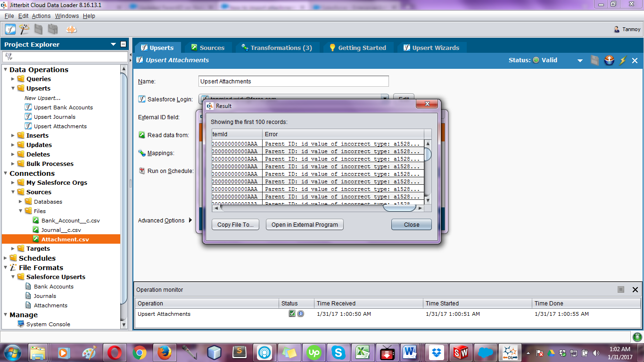Click the green Jitterbit status icon at bottom right
The image size is (644, 362).
(x=637, y=337)
